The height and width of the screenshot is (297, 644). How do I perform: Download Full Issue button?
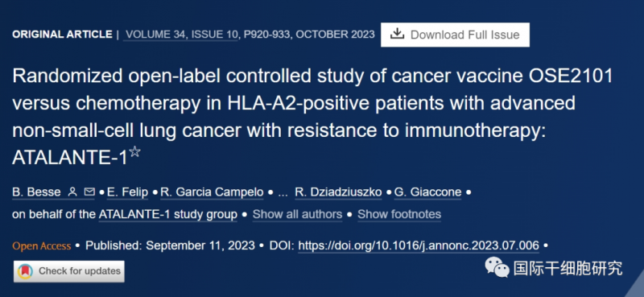[455, 35]
